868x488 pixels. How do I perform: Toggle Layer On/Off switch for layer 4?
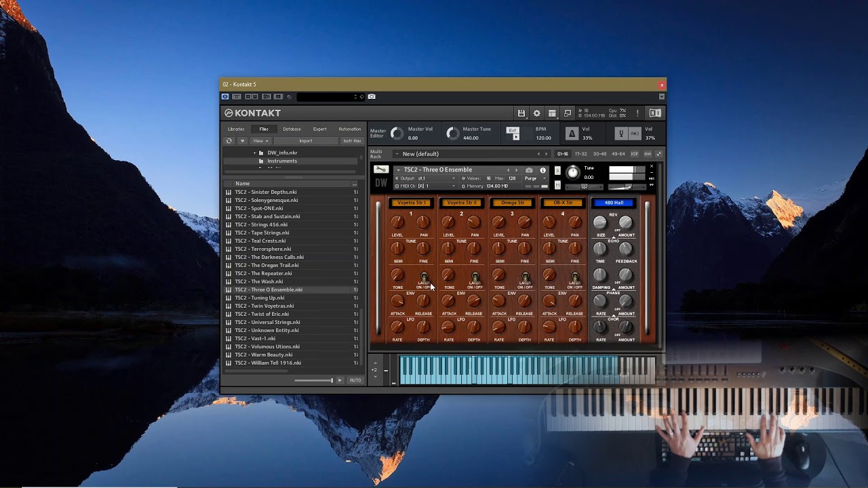pos(575,277)
